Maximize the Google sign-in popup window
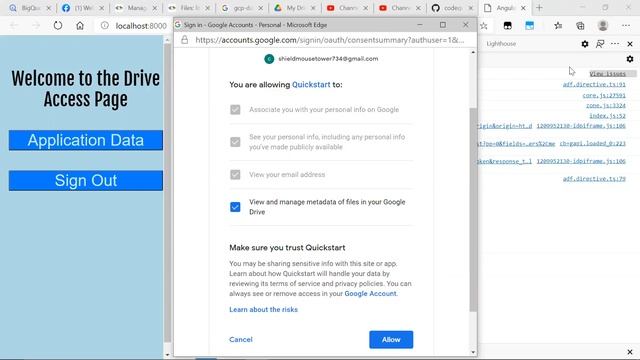Image resolution: width=640 pixels, height=360 pixels. (x=443, y=25)
